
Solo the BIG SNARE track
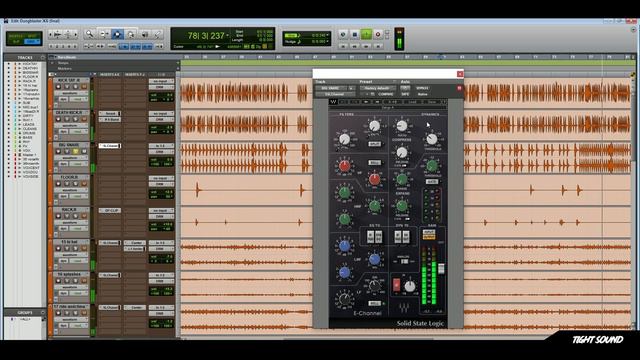coord(76,151)
